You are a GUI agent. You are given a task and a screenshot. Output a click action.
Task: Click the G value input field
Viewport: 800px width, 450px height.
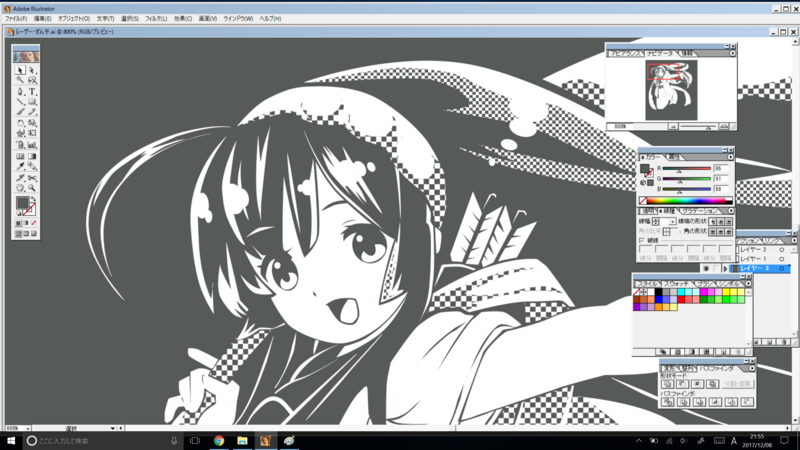tap(721, 179)
